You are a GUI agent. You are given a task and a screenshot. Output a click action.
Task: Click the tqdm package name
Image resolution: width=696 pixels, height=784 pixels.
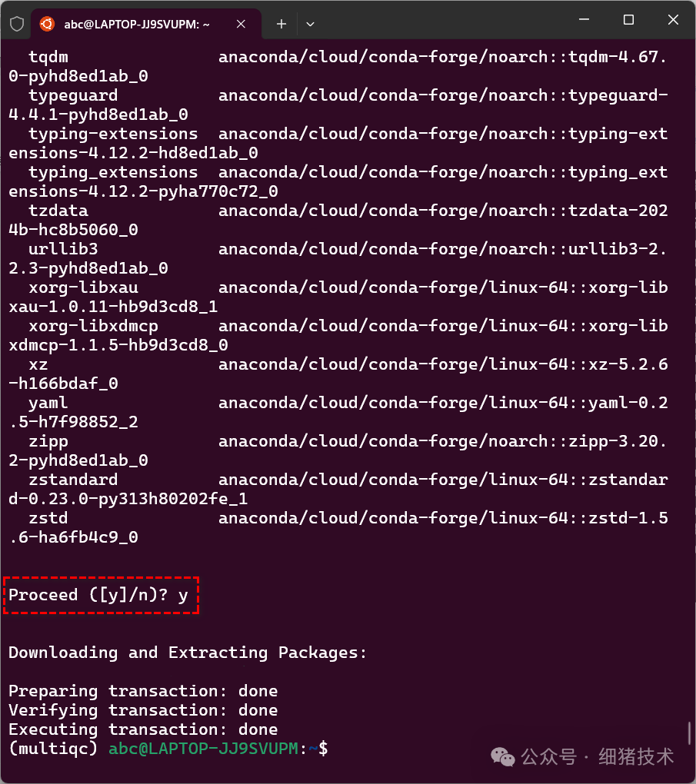click(x=48, y=56)
